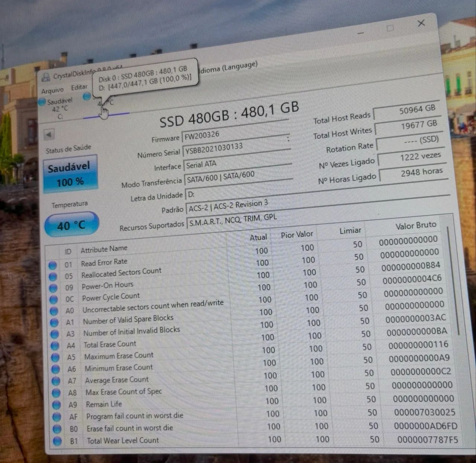476x463 pixels.
Task: Click the Pior Valor column header
Action: coord(297,235)
